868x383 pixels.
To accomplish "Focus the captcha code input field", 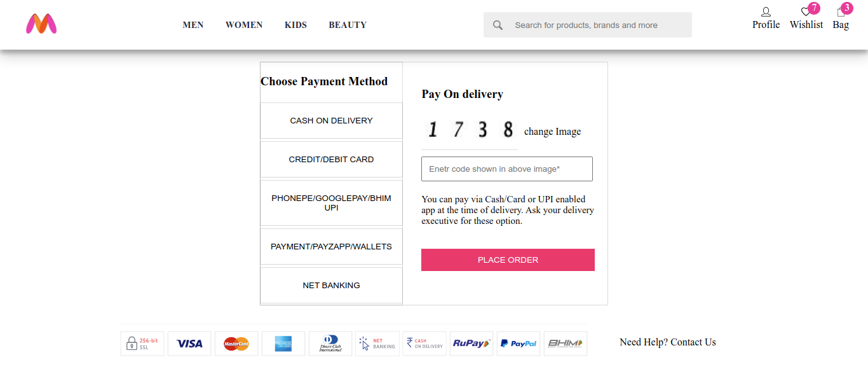I will point(507,169).
